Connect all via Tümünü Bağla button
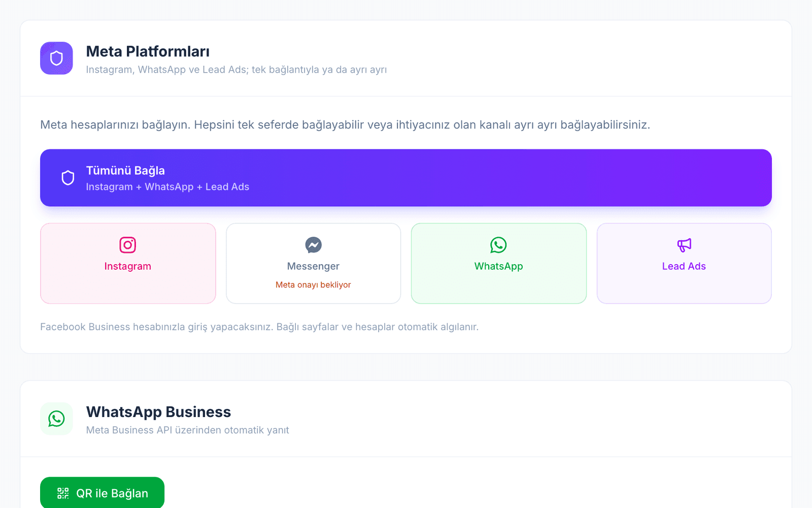 pyautogui.click(x=406, y=178)
